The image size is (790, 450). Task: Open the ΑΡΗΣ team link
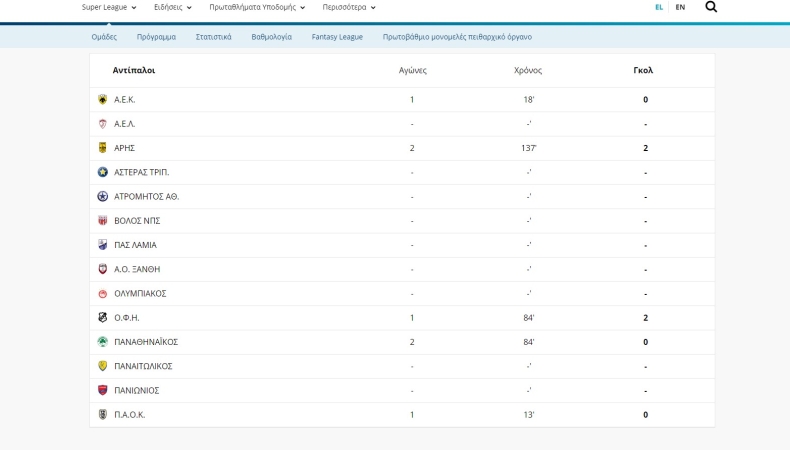click(124, 148)
